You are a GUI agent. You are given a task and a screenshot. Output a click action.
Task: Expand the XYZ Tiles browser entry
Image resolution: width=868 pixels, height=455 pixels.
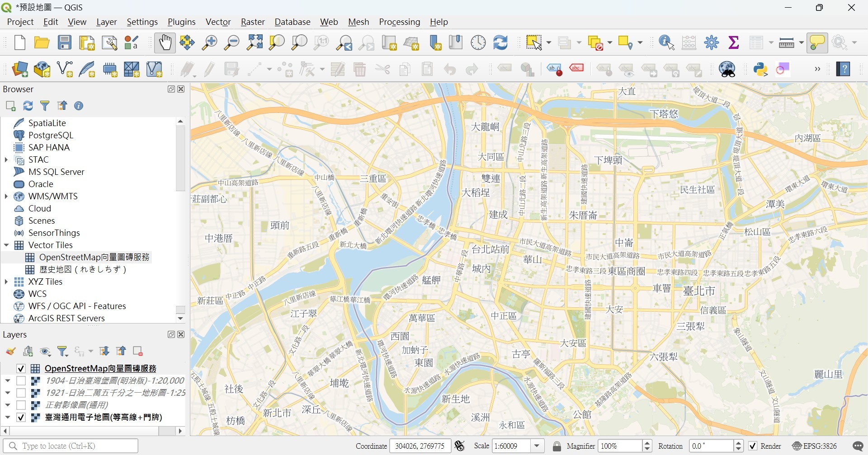pos(6,281)
